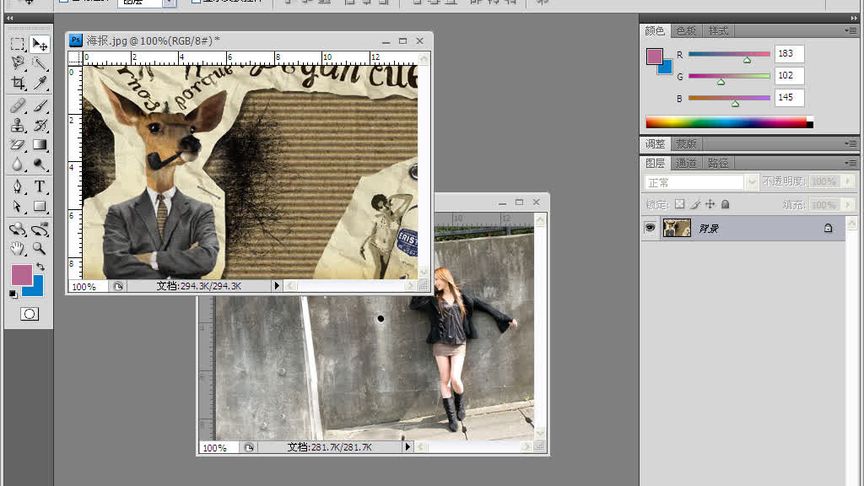Image resolution: width=864 pixels, height=486 pixels.
Task: Toggle Quick Mask mode button
Action: point(29,314)
